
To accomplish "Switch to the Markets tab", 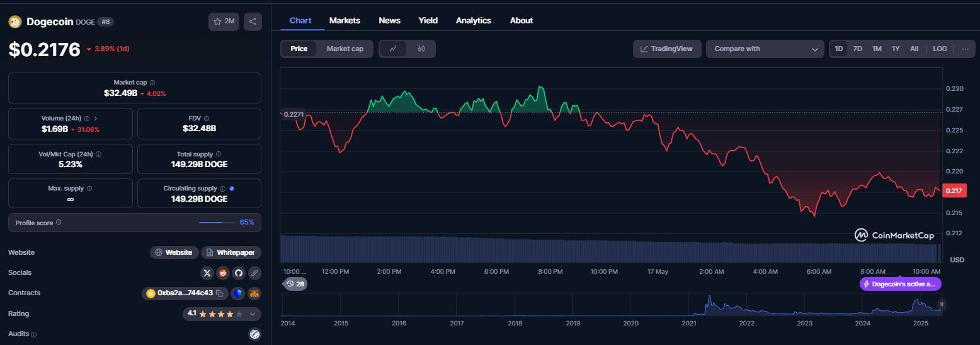I will (345, 20).
